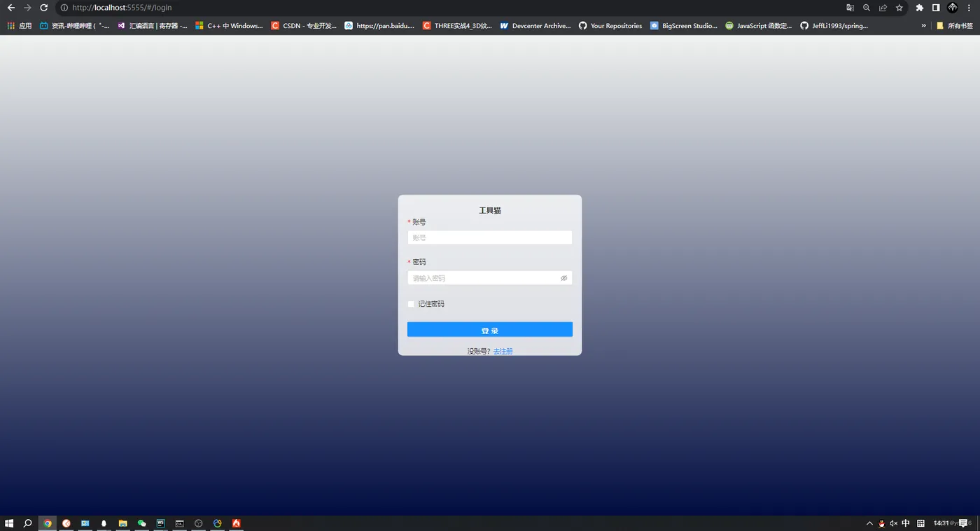Open the Chrome profile avatar
The height and width of the screenshot is (531, 980).
coord(953,8)
